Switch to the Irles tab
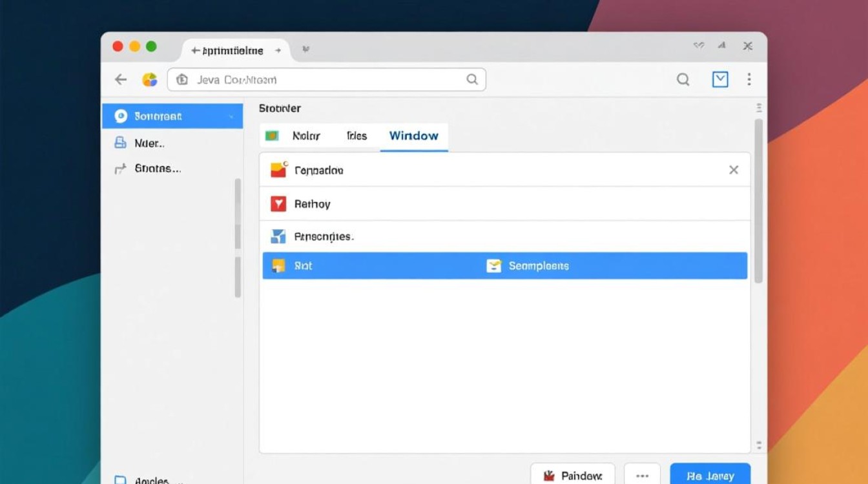The width and height of the screenshot is (868, 484). click(x=356, y=136)
